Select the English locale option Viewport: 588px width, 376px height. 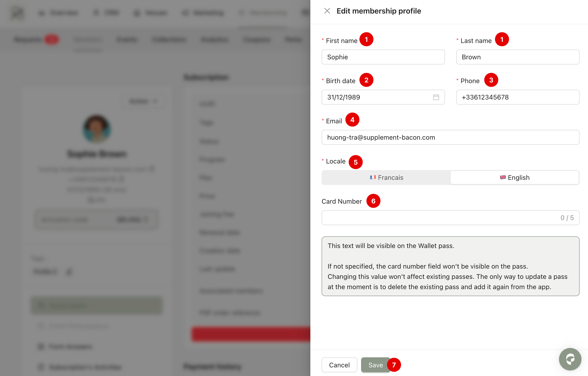click(514, 177)
